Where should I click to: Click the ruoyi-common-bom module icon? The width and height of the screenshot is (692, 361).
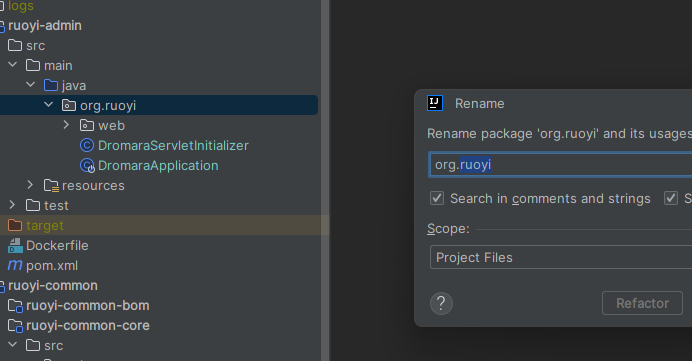point(15,306)
